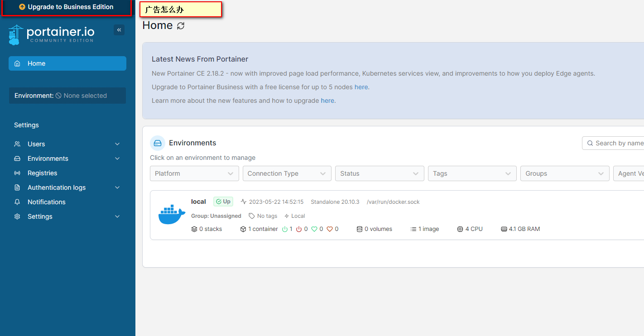Image resolution: width=644 pixels, height=336 pixels.
Task: Select Home in the sidebar
Action: point(67,63)
